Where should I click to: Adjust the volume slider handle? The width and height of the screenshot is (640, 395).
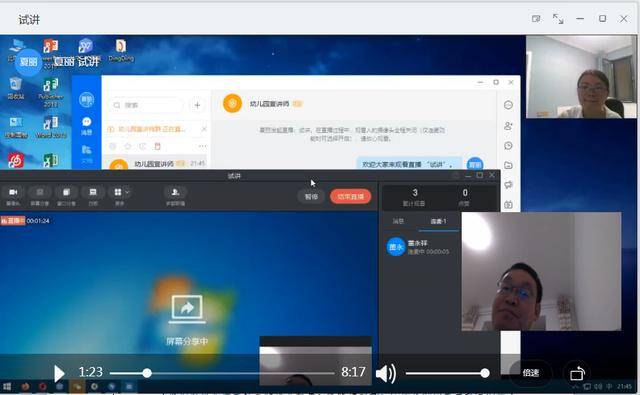485,373
